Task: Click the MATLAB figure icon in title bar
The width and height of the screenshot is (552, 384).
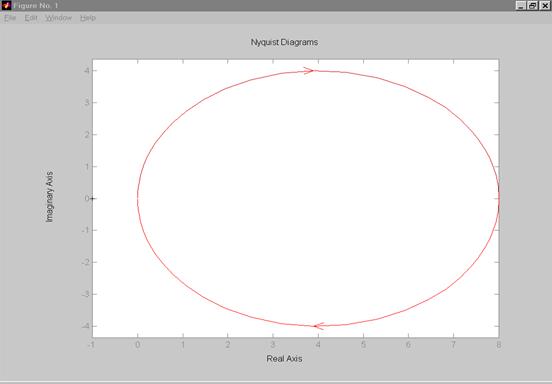Action: click(x=6, y=5)
